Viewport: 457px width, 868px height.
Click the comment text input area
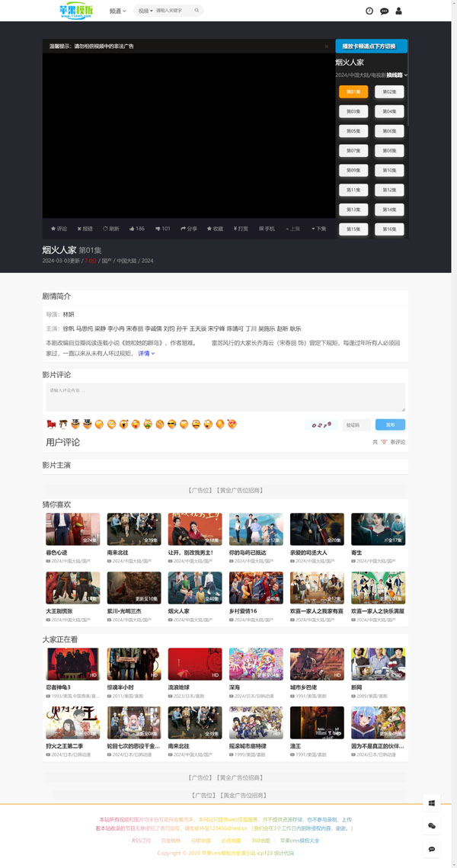point(225,397)
